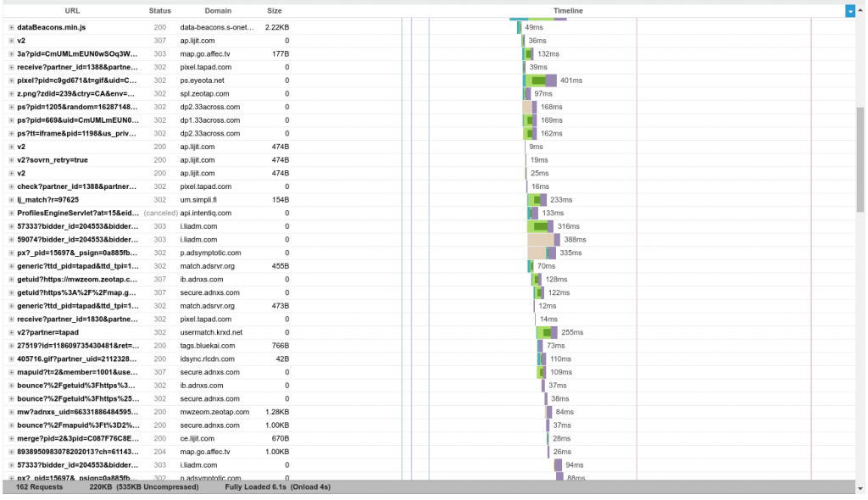This screenshot has height=500, width=868.
Task: Click plus icon beside v2?partner=tapad row
Action: click(x=11, y=332)
